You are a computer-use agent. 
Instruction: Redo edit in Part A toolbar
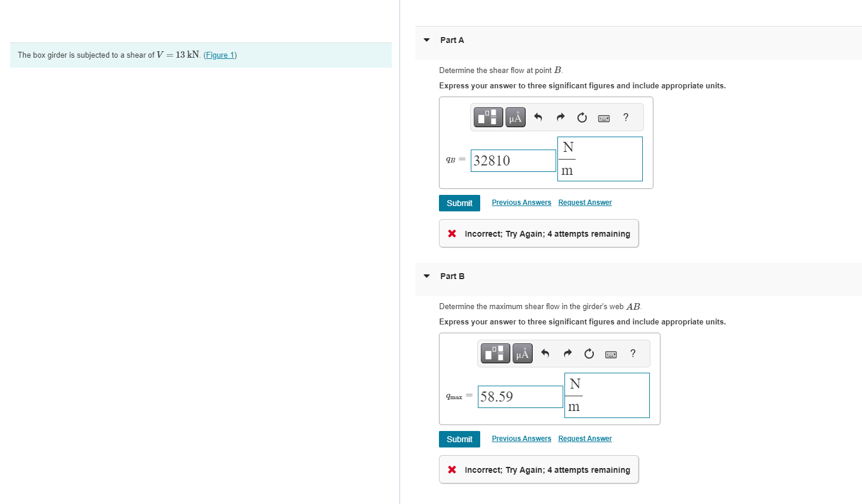(x=560, y=117)
